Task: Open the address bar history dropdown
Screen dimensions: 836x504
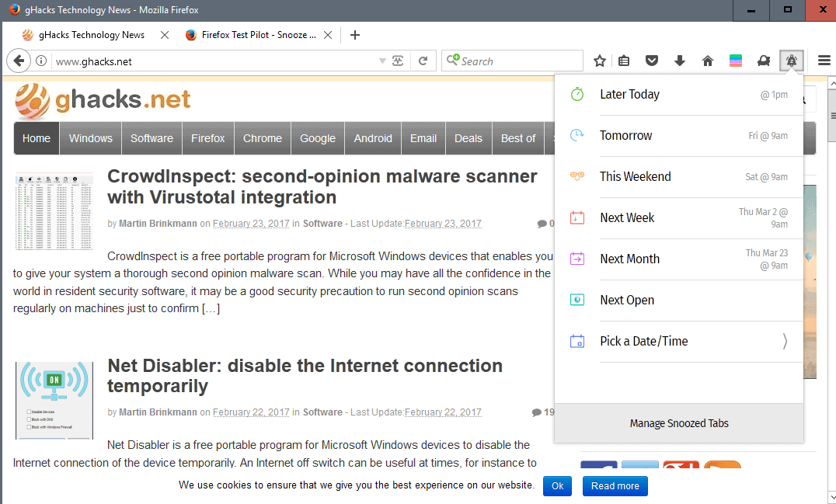Action: click(381, 60)
